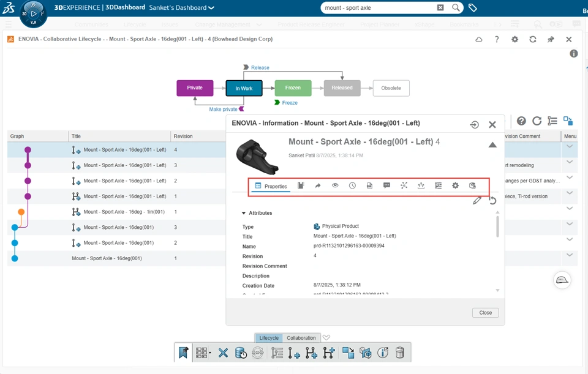The image size is (588, 374).
Task: Click the widget help question mark
Action: coord(497,39)
